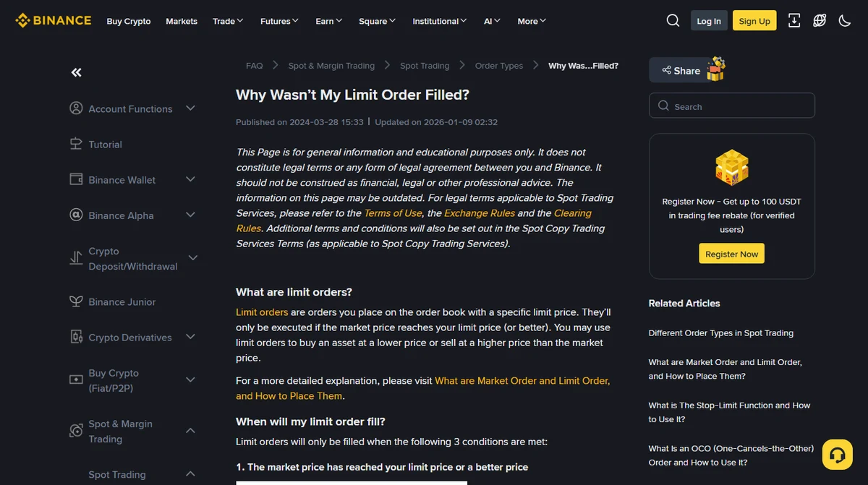Viewport: 868px width, 485px height.
Task: Expand Binance Alpha chevron
Action: pos(190,215)
